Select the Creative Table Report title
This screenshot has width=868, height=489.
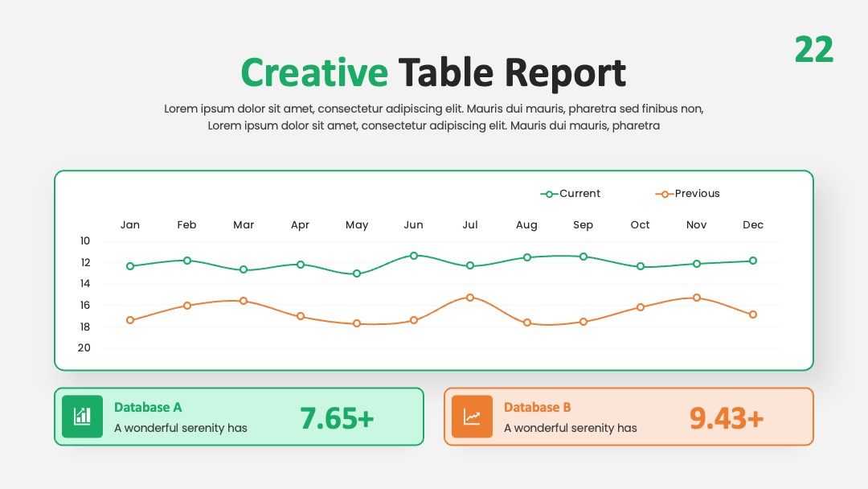coord(433,72)
